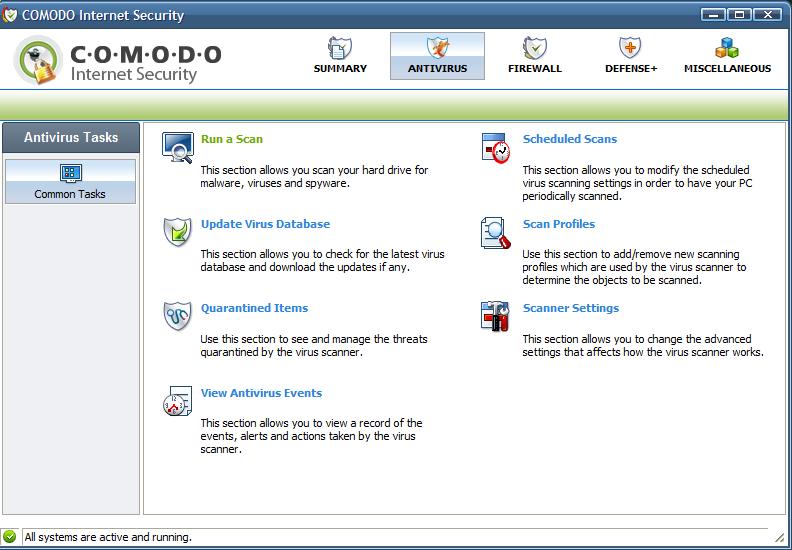Image resolution: width=792 pixels, height=550 pixels.
Task: Click the COMODO padlock logo
Action: tap(38, 60)
